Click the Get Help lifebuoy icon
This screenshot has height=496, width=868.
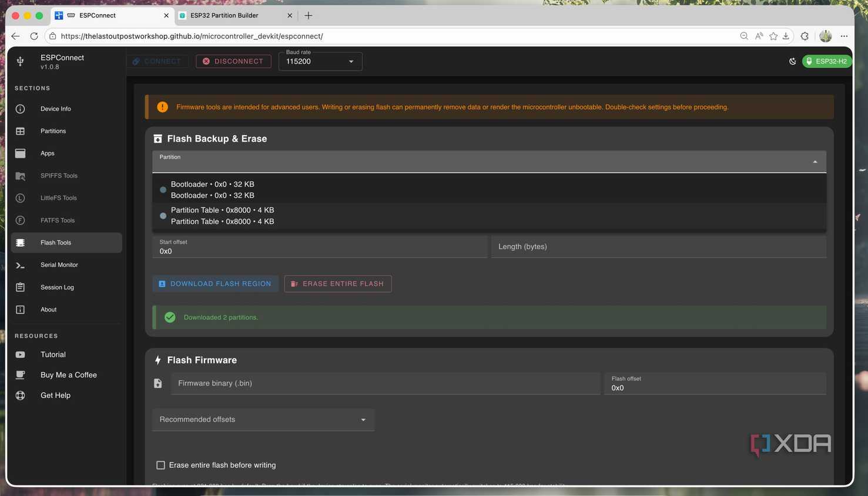click(20, 396)
